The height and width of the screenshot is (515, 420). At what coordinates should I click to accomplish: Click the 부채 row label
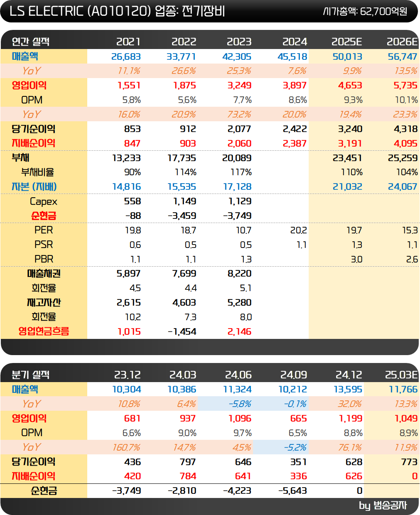pos(20,158)
